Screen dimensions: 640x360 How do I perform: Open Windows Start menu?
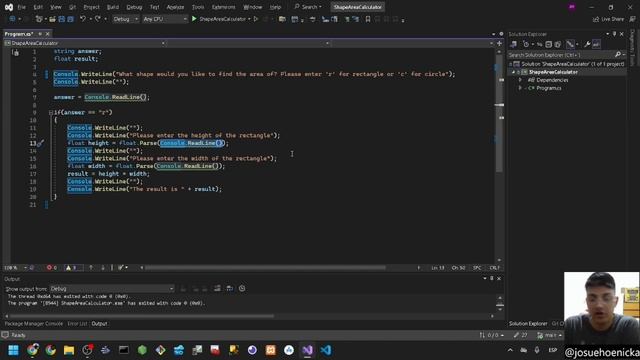tap(13, 350)
